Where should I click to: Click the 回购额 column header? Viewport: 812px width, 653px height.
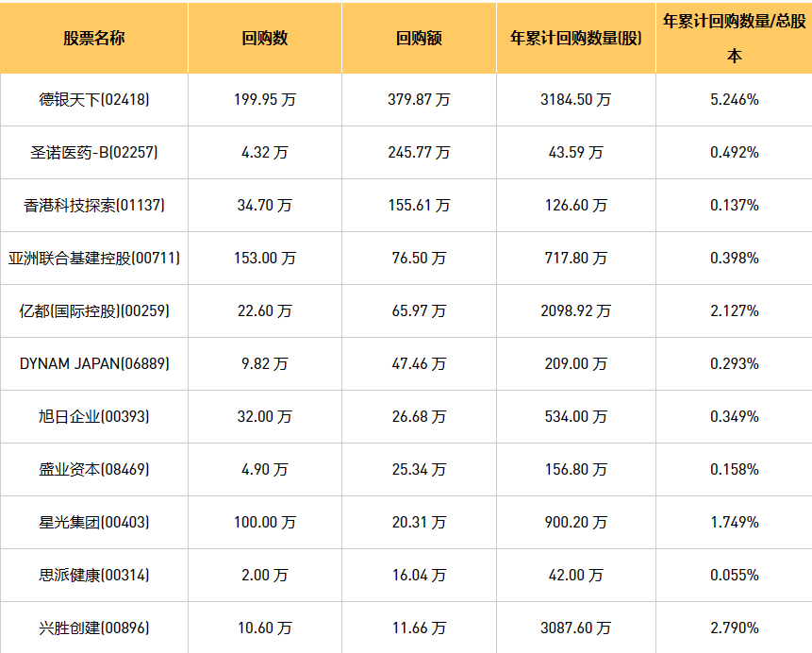pyautogui.click(x=419, y=38)
